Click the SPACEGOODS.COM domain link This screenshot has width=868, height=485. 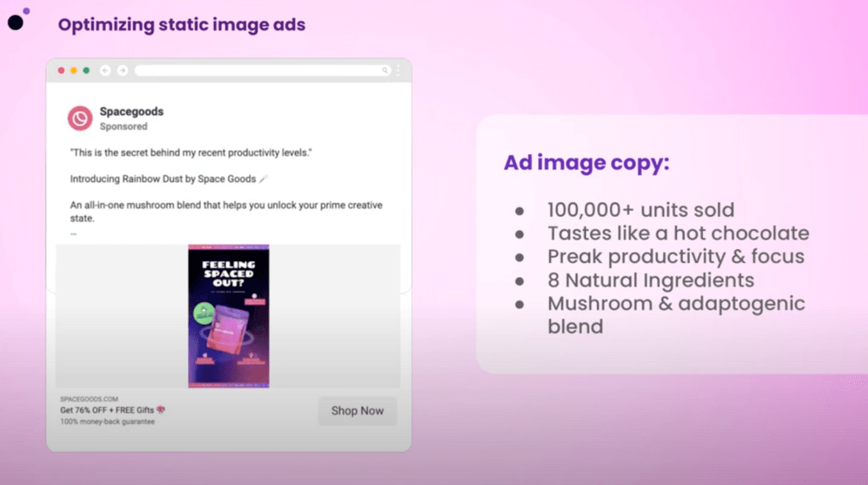pyautogui.click(x=89, y=399)
